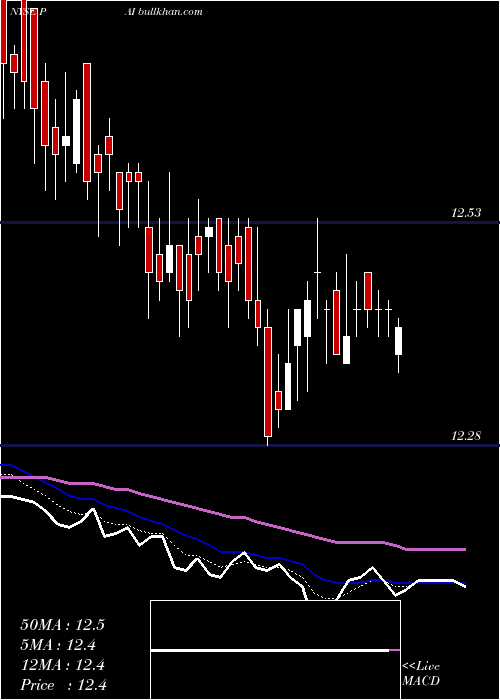This screenshot has width=500, height=700.
Task: Select the 50MA : 12.5 reading
Action: pos(62,625)
